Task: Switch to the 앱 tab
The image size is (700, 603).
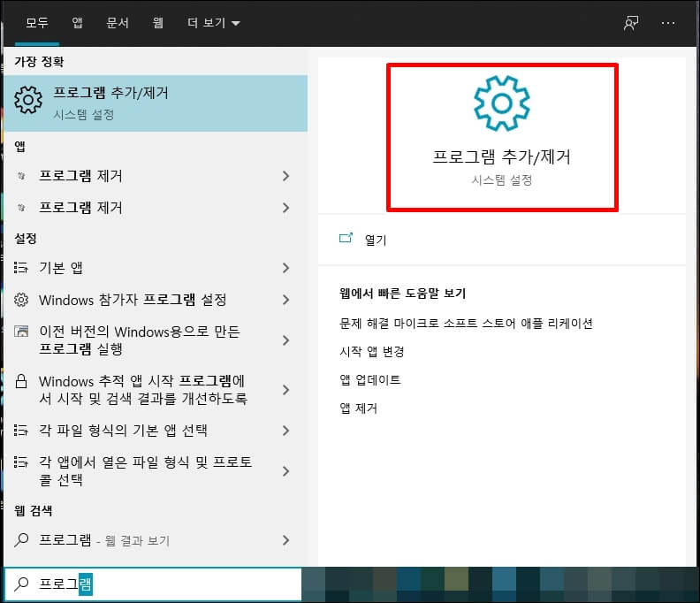Action: [x=77, y=23]
